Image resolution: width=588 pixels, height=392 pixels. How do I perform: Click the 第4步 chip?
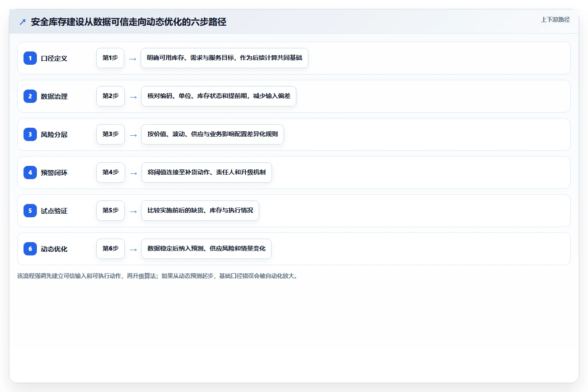click(x=110, y=172)
